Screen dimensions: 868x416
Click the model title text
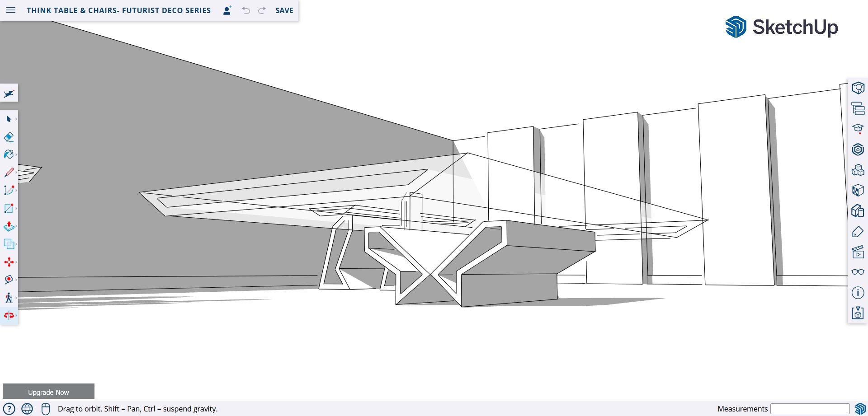[x=118, y=10]
